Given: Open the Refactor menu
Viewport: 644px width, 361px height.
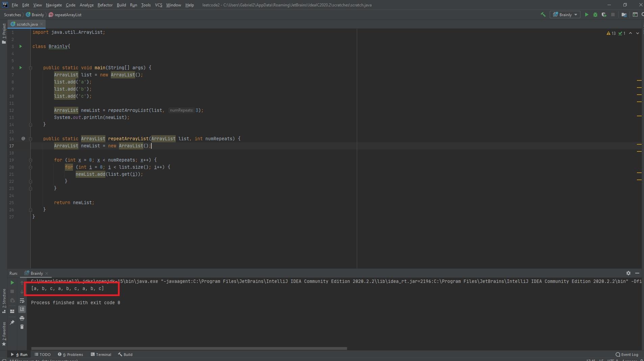Looking at the screenshot, I should click(105, 5).
